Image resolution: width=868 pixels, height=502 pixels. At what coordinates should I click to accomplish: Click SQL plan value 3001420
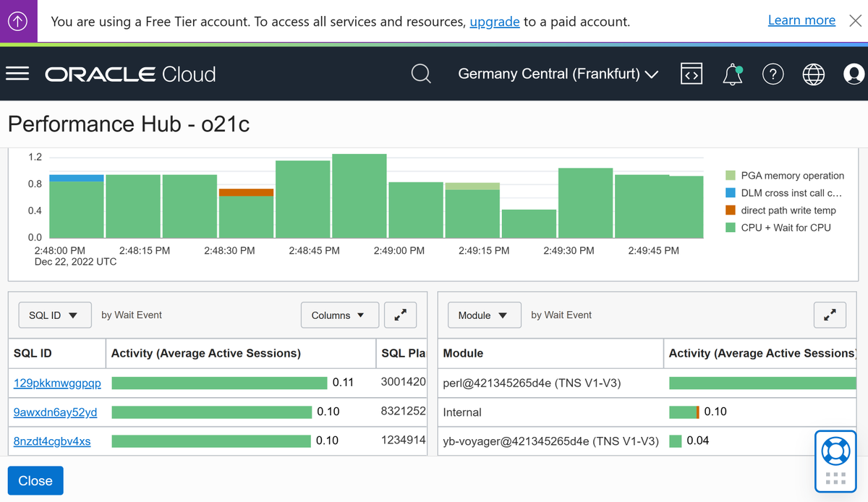pos(403,382)
